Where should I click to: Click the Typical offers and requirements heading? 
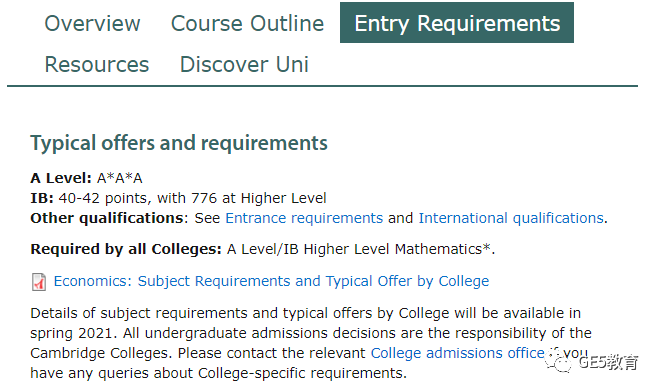(179, 143)
